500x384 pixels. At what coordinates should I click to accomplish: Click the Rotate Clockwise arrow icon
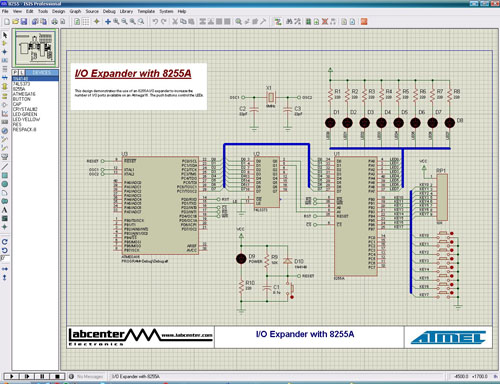tap(5, 242)
